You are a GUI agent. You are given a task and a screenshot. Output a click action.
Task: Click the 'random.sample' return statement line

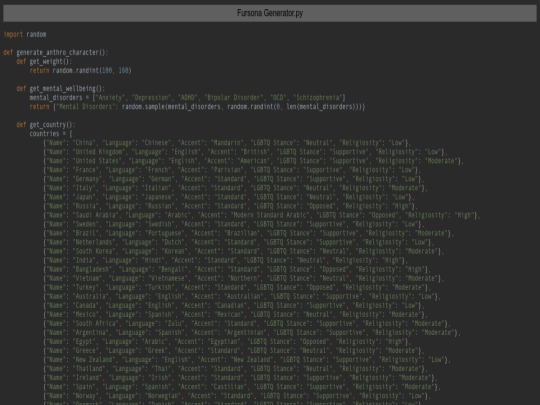point(197,107)
